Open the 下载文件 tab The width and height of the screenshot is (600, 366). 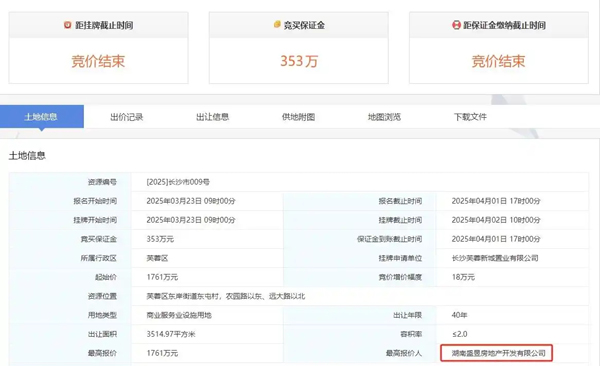click(x=470, y=117)
